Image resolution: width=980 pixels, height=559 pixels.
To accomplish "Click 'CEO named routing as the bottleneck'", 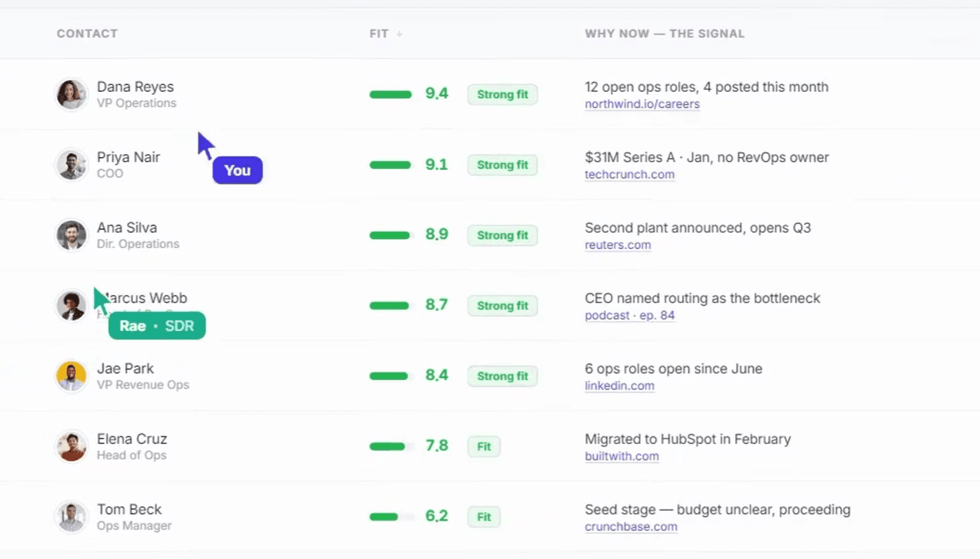I will [x=702, y=298].
